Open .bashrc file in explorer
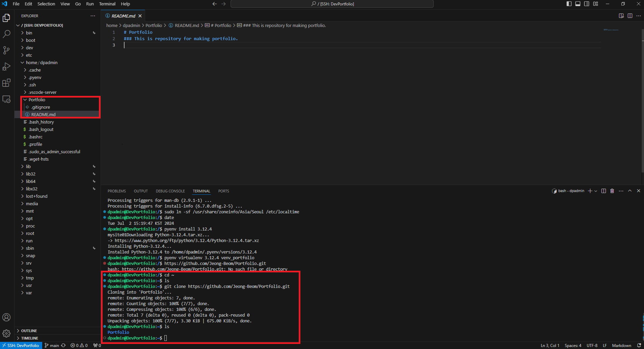Image resolution: width=644 pixels, height=349 pixels. click(x=57, y=137)
